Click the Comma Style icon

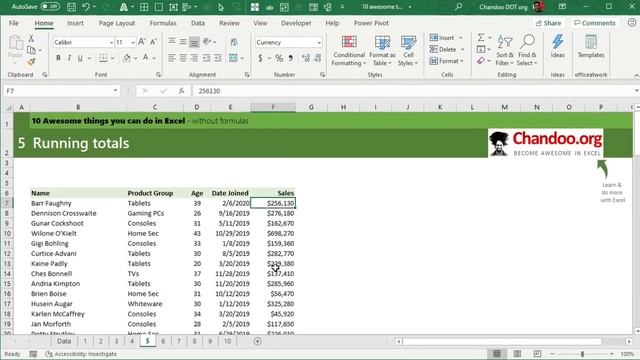(x=291, y=58)
